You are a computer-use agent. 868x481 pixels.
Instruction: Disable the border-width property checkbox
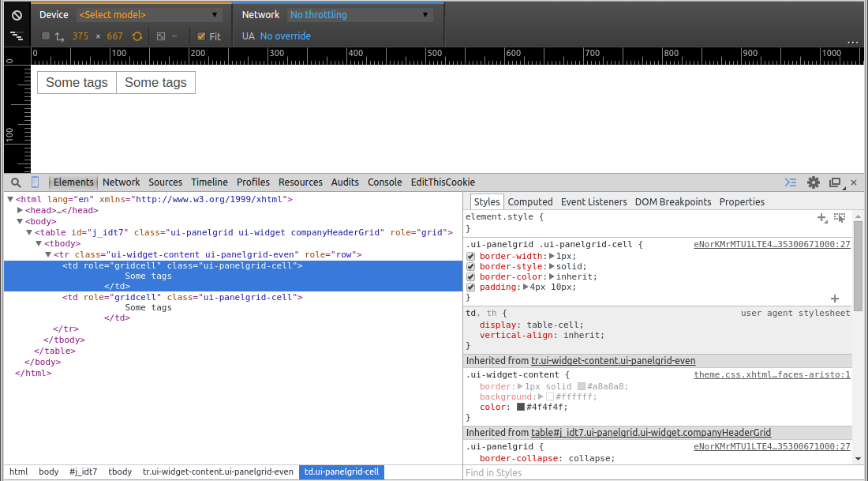click(x=470, y=257)
